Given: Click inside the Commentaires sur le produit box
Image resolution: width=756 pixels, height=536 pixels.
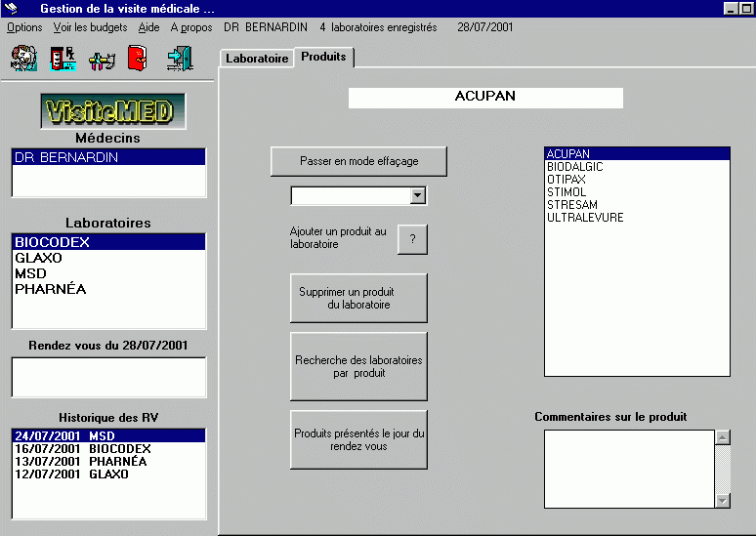Looking at the screenshot, I should pos(629,469).
